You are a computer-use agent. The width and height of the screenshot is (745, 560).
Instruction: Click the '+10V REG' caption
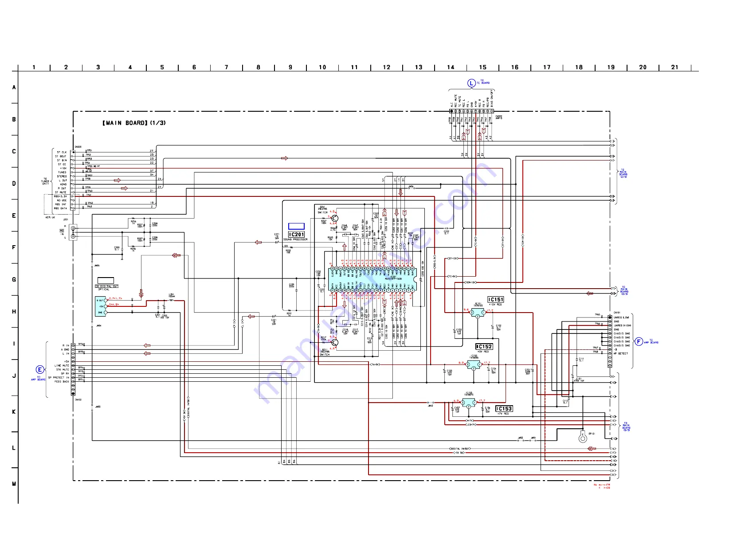coord(495,305)
